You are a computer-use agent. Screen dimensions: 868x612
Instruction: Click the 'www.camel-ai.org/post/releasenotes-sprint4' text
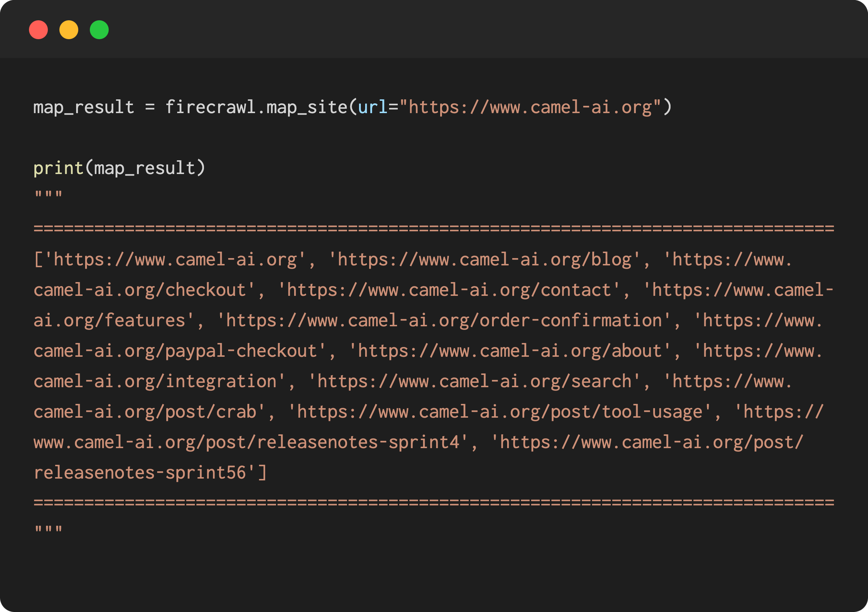pos(246,443)
